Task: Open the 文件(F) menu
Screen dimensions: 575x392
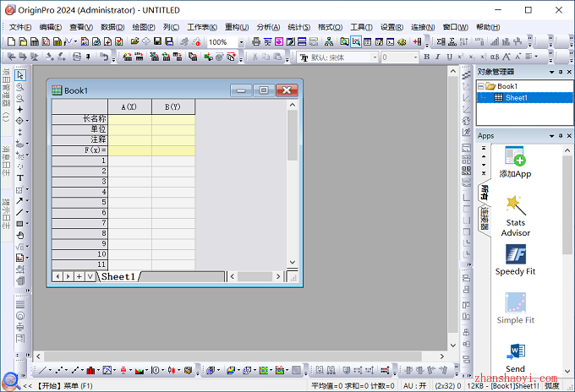Action: coord(20,27)
